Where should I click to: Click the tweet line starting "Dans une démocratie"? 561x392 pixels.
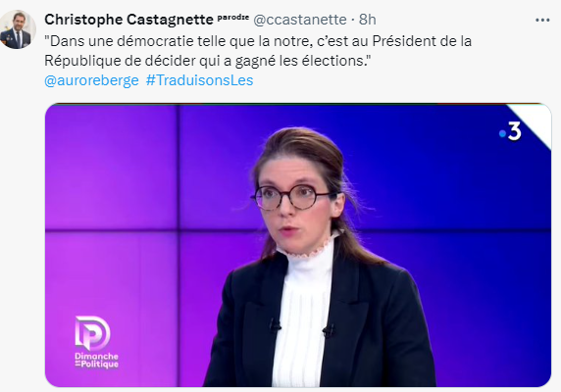[258, 41]
